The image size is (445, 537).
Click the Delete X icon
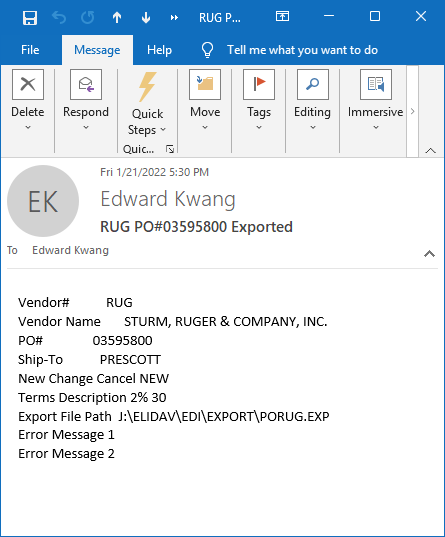click(x=28, y=84)
